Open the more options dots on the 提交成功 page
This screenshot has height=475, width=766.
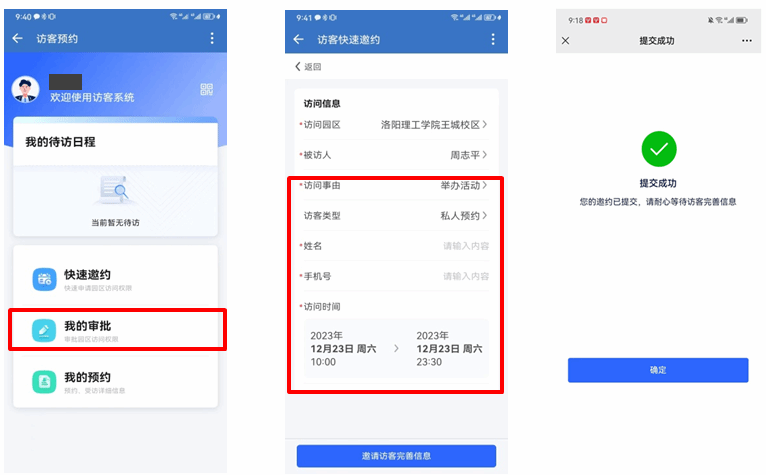click(746, 41)
